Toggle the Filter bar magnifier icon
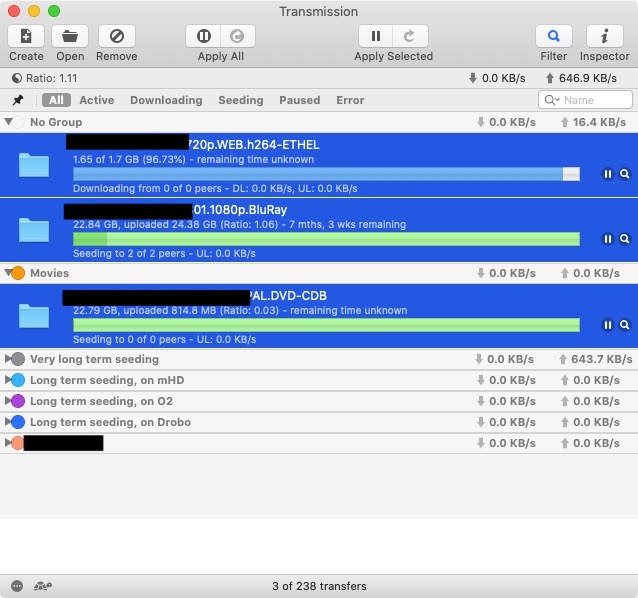Viewport: 638px width, 598px height. coord(553,36)
